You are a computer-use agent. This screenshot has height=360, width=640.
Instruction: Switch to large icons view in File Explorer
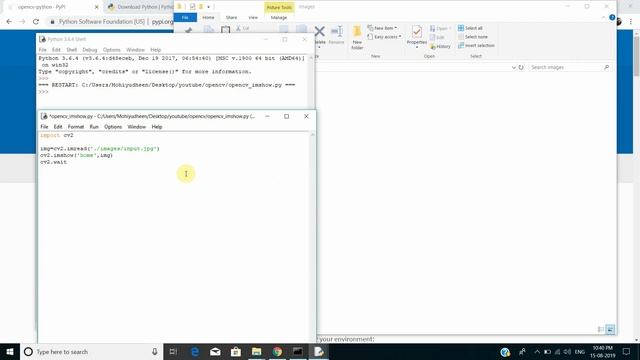click(610, 329)
